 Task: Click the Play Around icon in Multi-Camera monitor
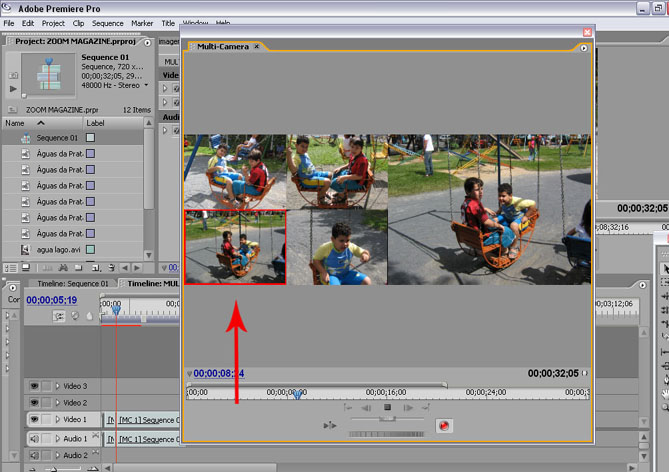coord(330,425)
